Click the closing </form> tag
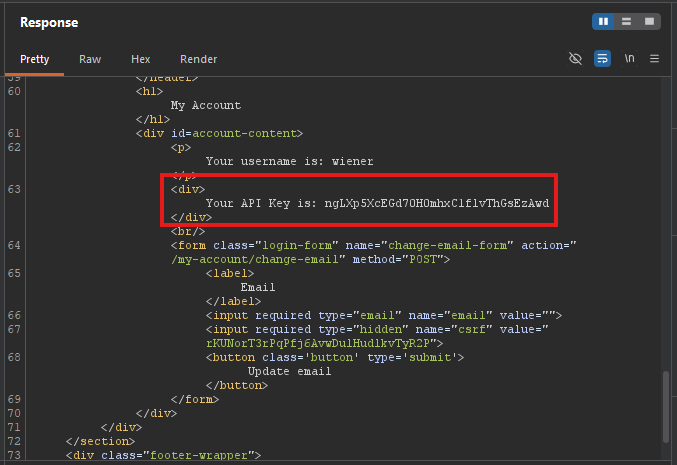This screenshot has height=465, width=677. (x=195, y=399)
